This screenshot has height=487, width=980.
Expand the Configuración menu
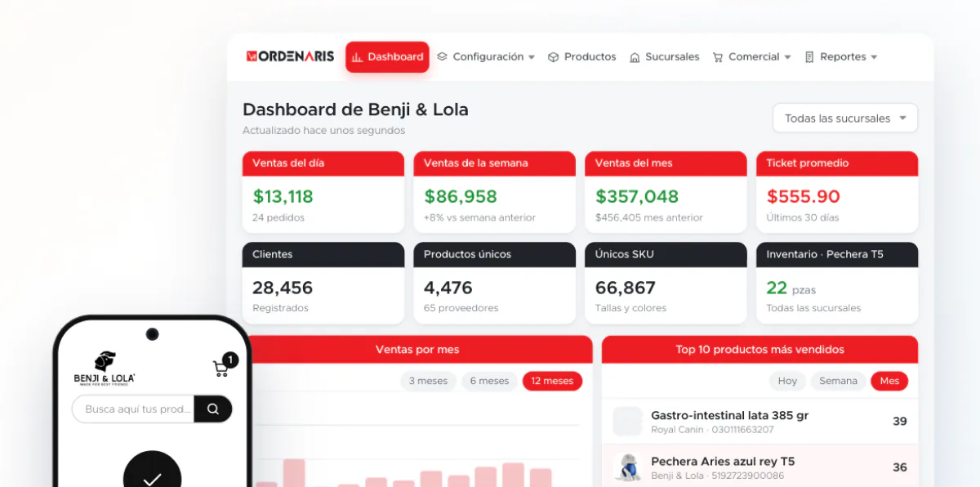pos(486,57)
